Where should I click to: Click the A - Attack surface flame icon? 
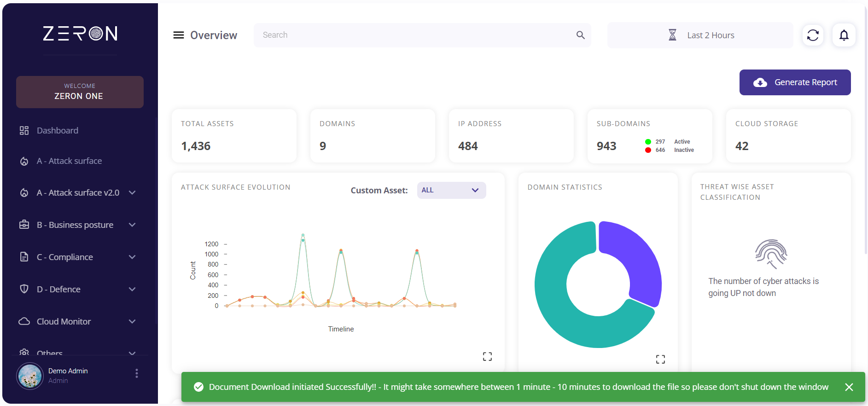[24, 161]
